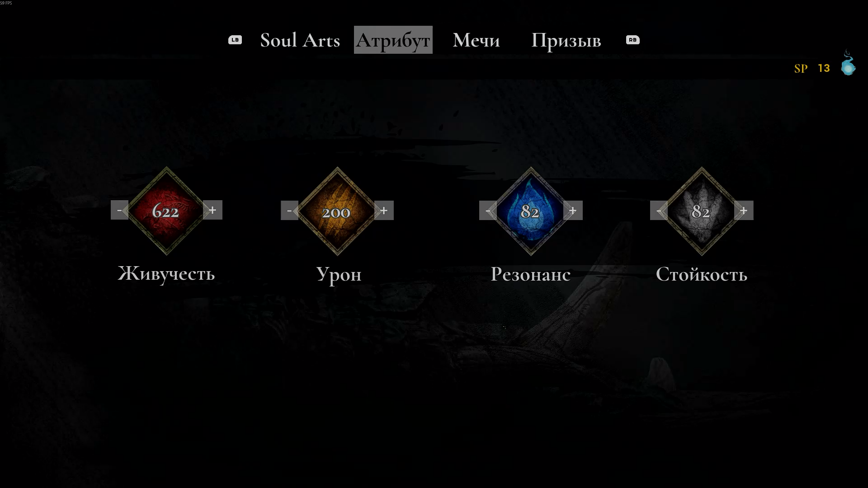Increase Живучесть with the plus button
Screen dimensions: 868x488
click(x=212, y=210)
